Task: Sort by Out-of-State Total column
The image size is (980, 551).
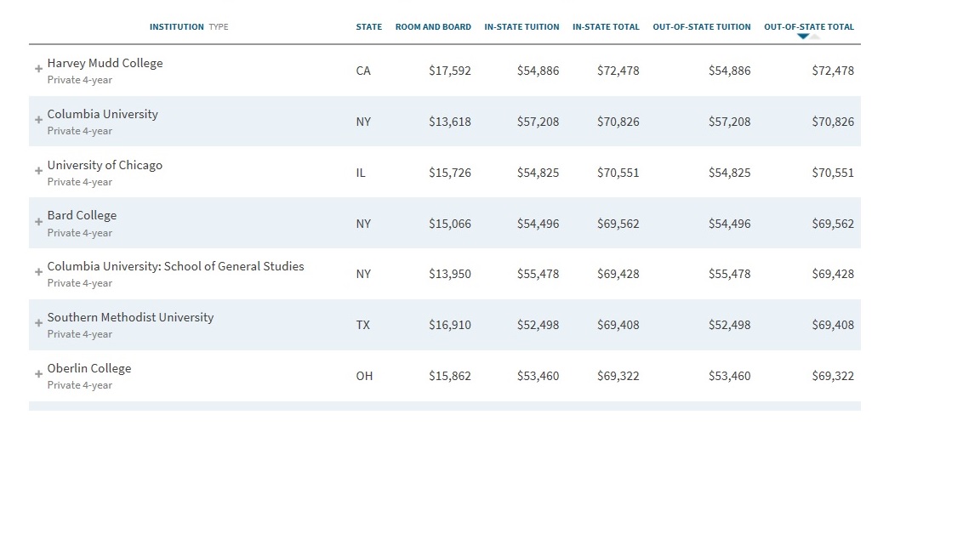Action: tap(809, 27)
